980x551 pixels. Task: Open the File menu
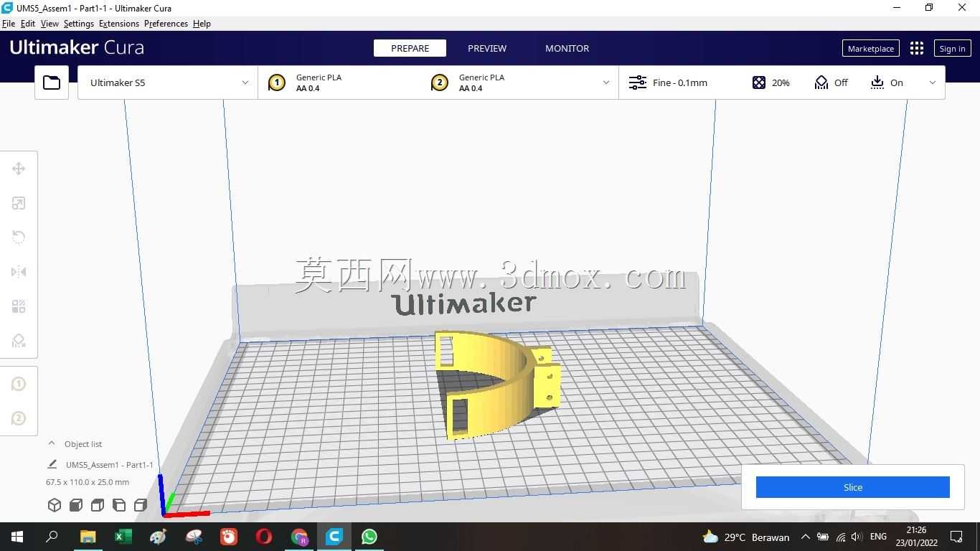click(9, 24)
